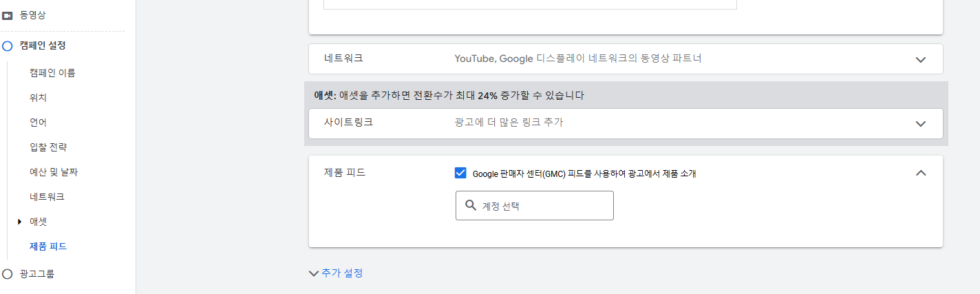The width and height of the screenshot is (980, 294).
Task: Click the 광고그룹 step circle icon
Action: (8, 274)
